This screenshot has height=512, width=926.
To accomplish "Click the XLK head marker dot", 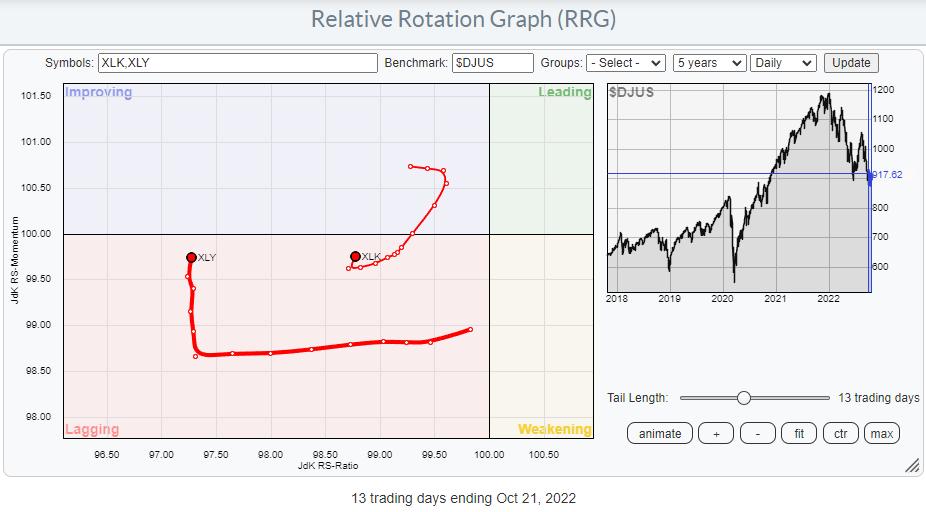I will tap(355, 256).
